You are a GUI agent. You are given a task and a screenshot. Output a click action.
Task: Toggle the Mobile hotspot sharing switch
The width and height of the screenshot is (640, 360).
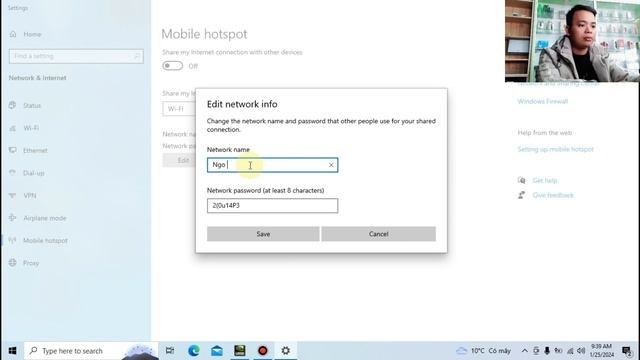point(173,66)
